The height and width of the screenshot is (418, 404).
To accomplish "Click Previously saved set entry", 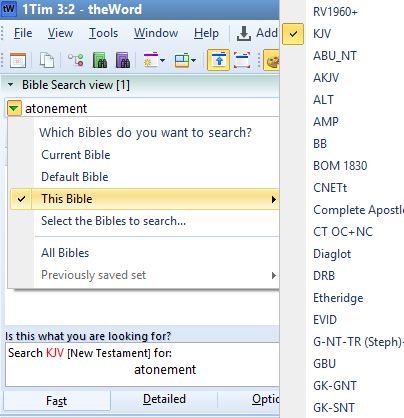I will coord(94,275).
